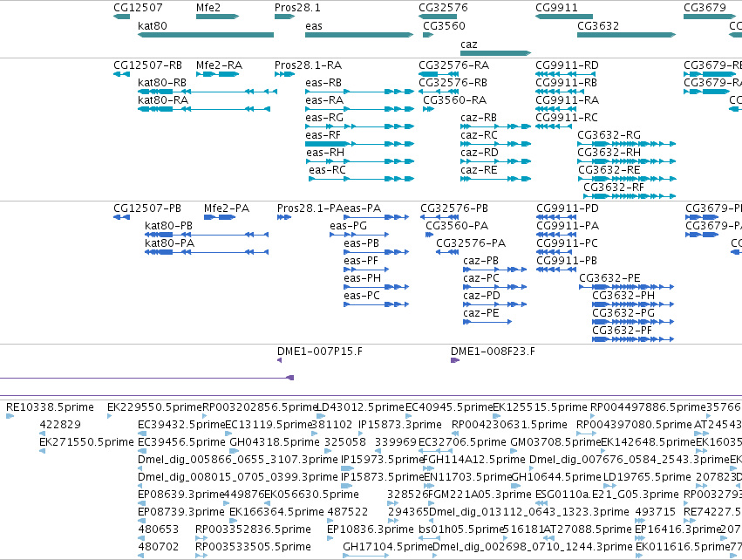
Task: Select the CG32576-PA protein label
Action: [x=471, y=243]
